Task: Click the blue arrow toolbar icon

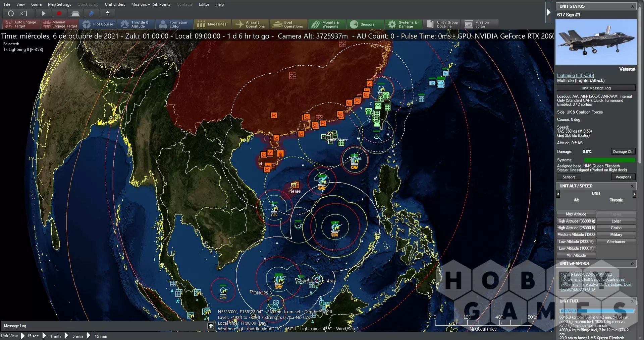Action: coord(91,13)
